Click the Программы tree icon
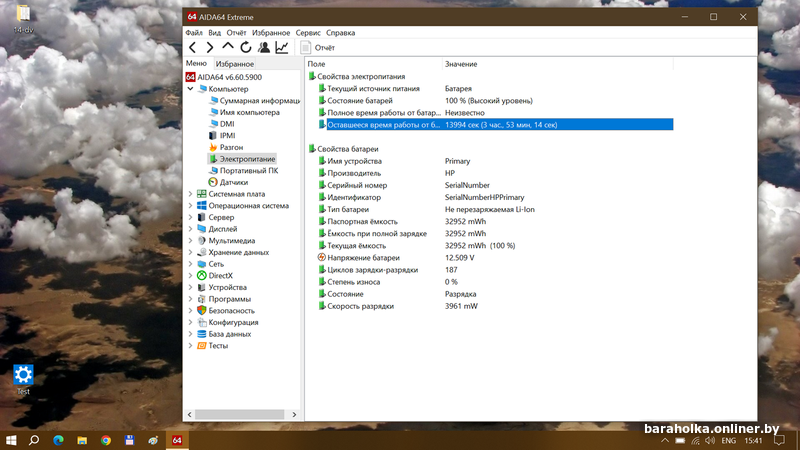Screen dimensions: 800x450 tap(202, 299)
